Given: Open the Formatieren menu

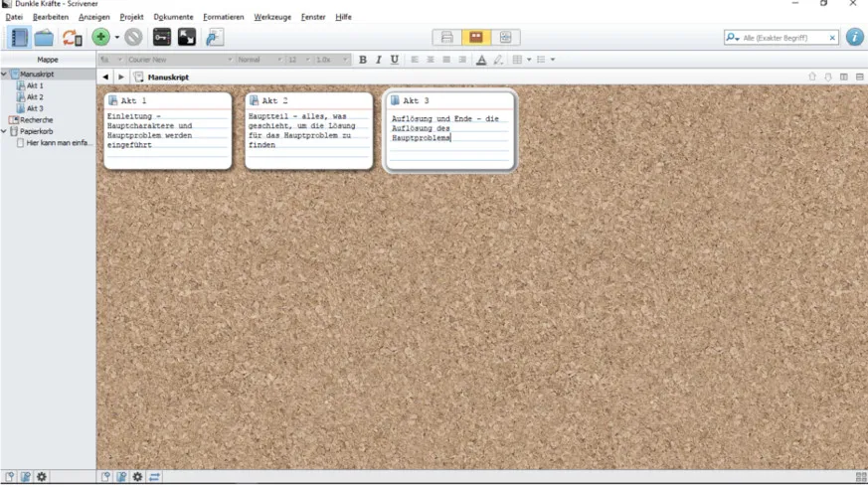Looking at the screenshot, I should click(x=223, y=17).
